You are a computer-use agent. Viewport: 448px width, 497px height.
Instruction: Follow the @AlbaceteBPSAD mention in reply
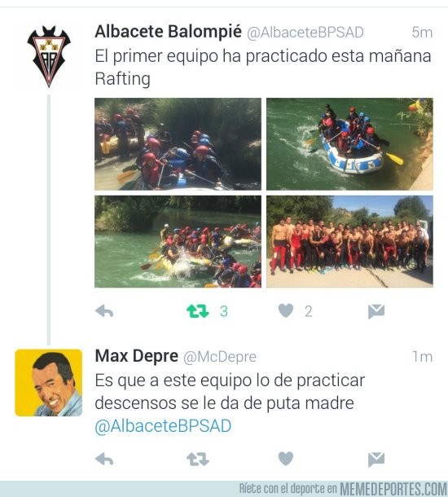(x=163, y=425)
